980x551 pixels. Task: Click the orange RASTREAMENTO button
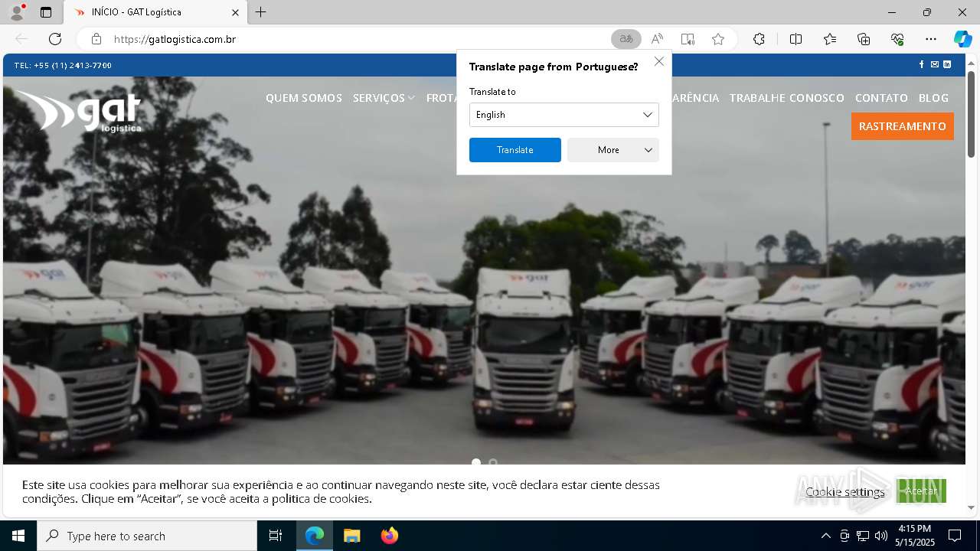point(903,126)
